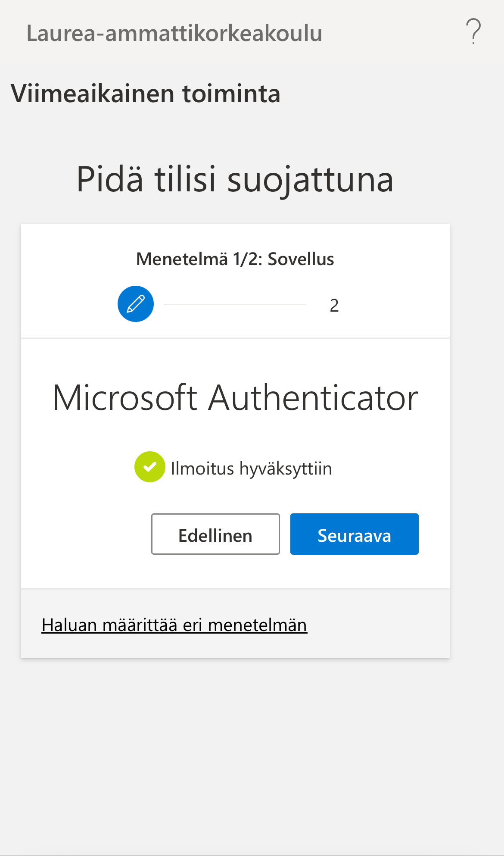This screenshot has height=856, width=504.
Task: Open 'Haluan määrittää eri menetelmän' link
Action: pos(174,625)
